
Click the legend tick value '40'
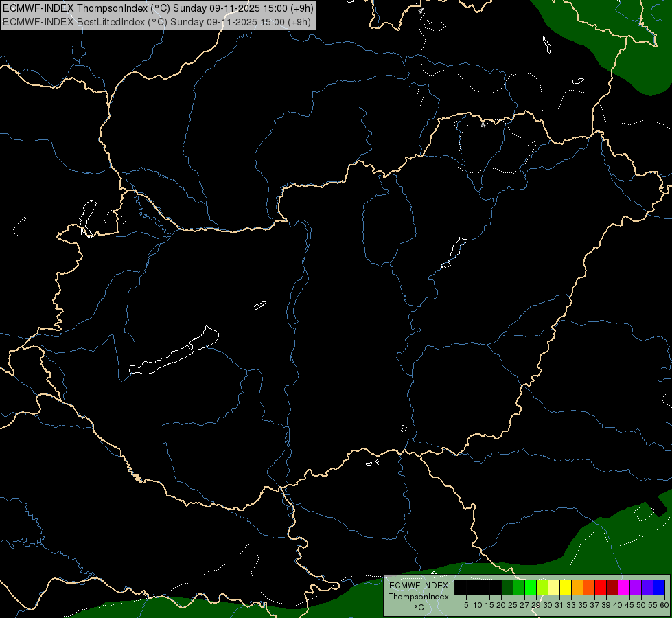pos(618,605)
